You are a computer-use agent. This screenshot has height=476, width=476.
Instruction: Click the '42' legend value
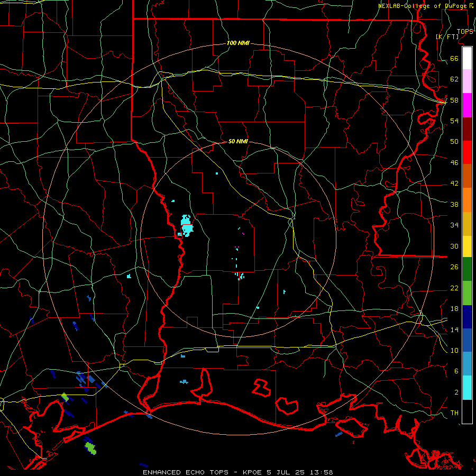tap(454, 183)
